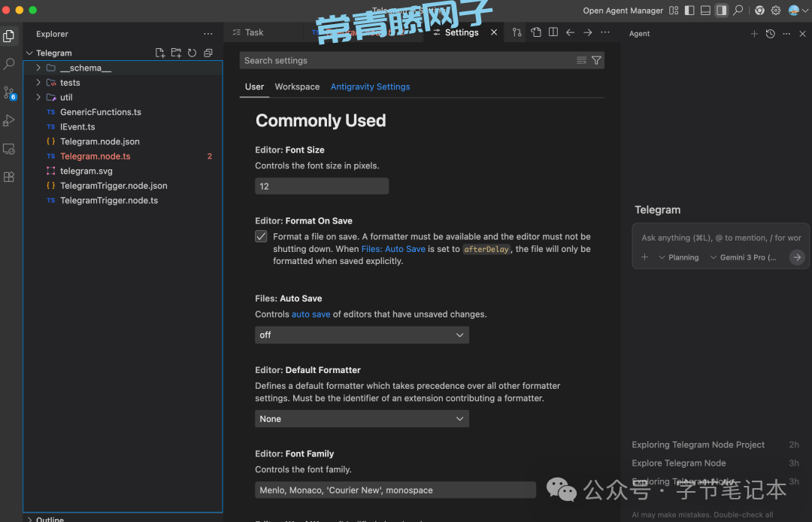
Task: Toggle the bottom panel layout button
Action: point(705,11)
